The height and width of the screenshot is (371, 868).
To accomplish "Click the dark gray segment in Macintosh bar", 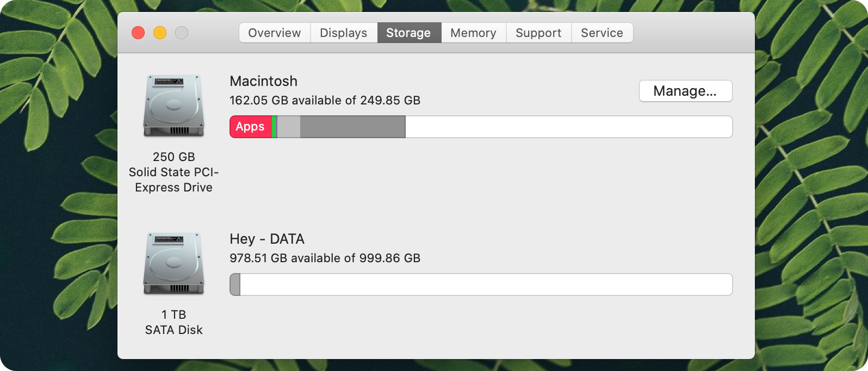I will click(352, 127).
